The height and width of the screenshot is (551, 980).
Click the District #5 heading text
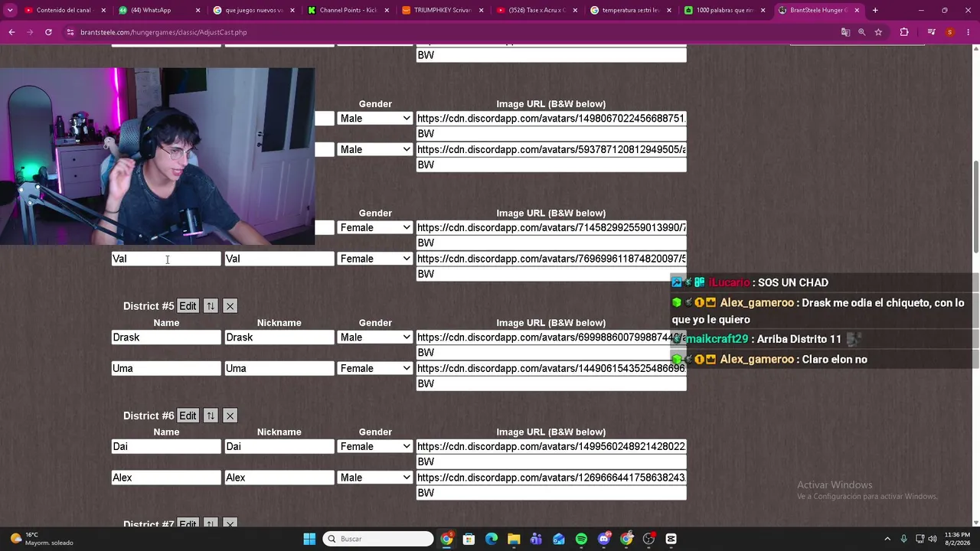(x=149, y=306)
